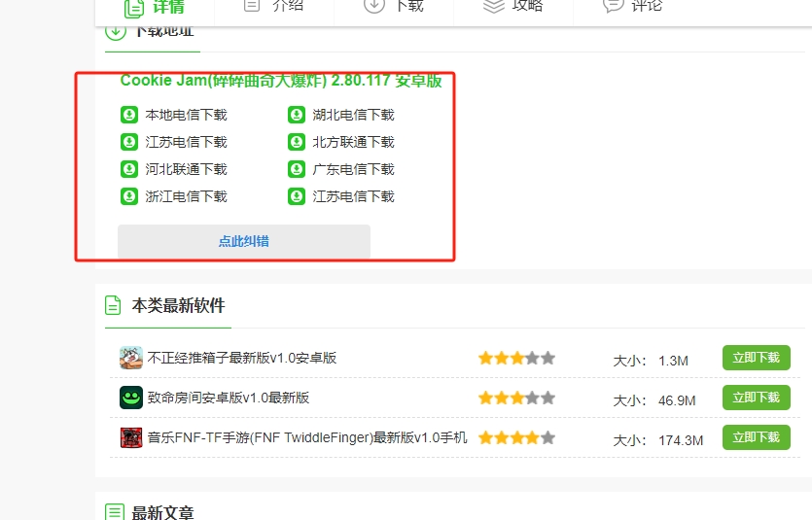Click the star rating of 致命房间安卓版

click(x=516, y=398)
